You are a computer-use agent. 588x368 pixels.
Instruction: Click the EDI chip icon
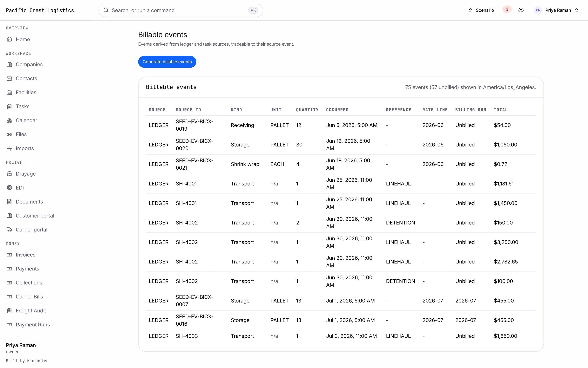click(9, 188)
